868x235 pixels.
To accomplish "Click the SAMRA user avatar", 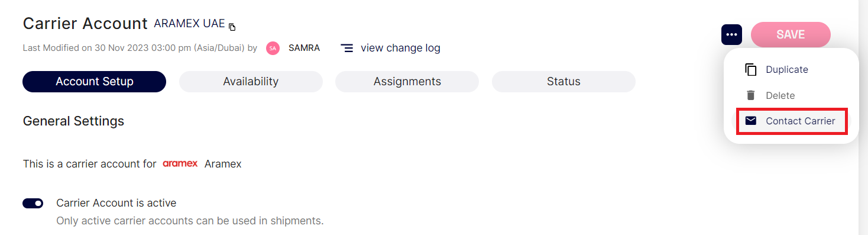I will tap(273, 48).
